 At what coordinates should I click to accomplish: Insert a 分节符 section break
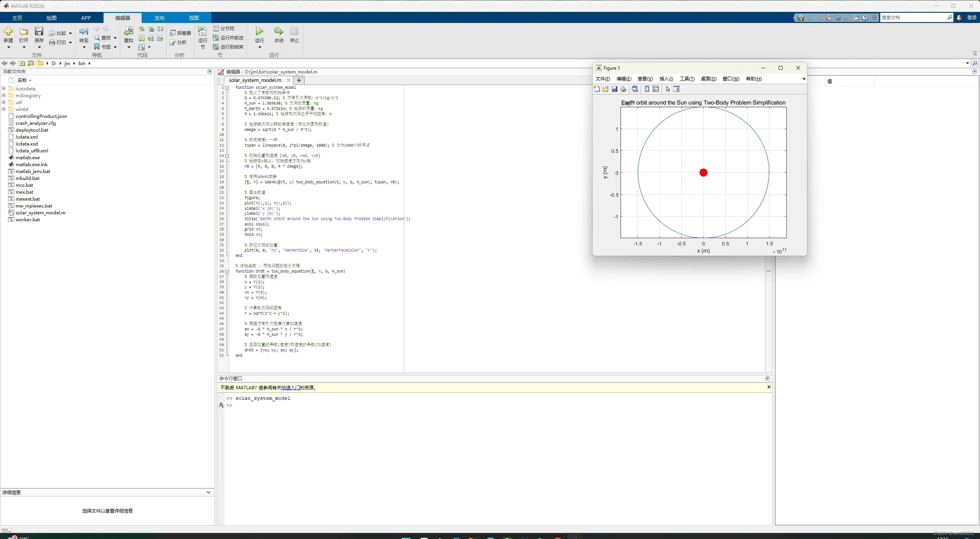pyautogui.click(x=224, y=29)
